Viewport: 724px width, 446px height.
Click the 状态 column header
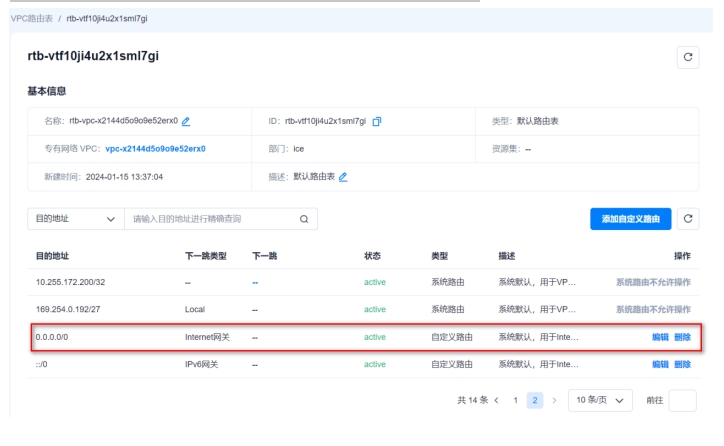372,256
